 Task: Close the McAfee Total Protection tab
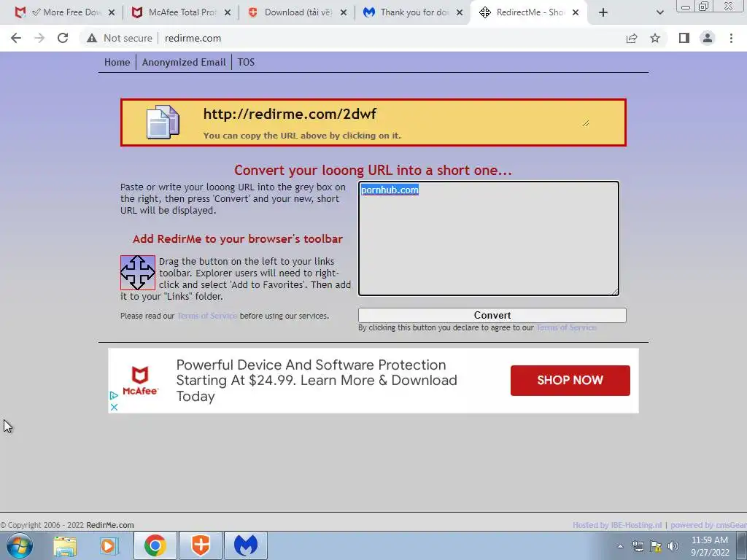[x=228, y=13]
